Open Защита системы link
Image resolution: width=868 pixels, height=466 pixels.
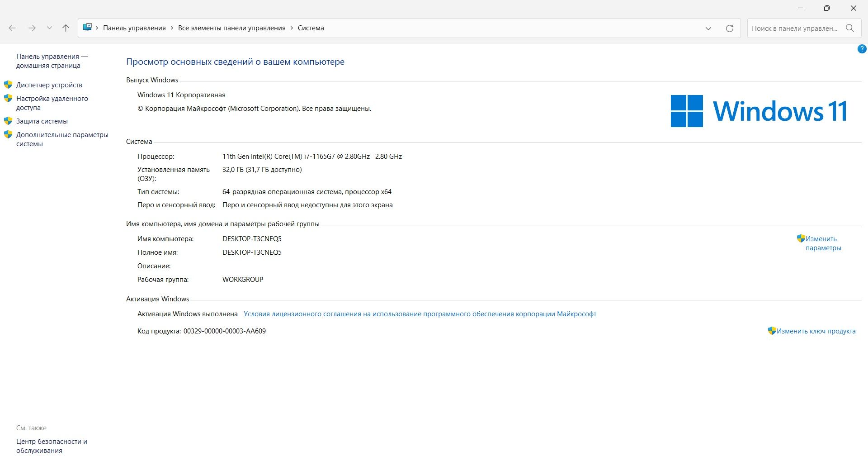[x=42, y=121]
